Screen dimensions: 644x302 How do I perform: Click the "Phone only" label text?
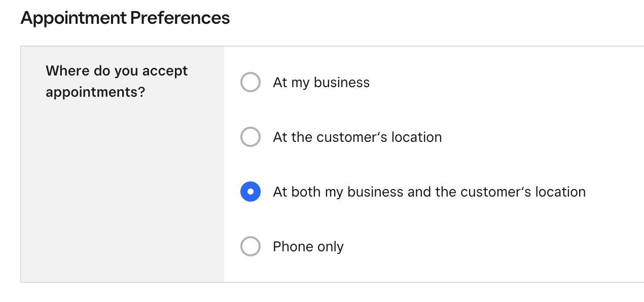click(308, 247)
